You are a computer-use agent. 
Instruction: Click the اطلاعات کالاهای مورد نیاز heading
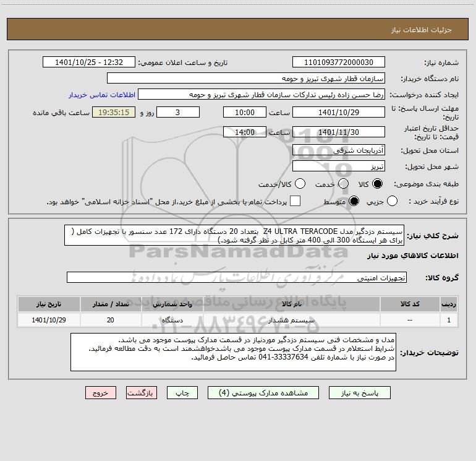[412, 256]
